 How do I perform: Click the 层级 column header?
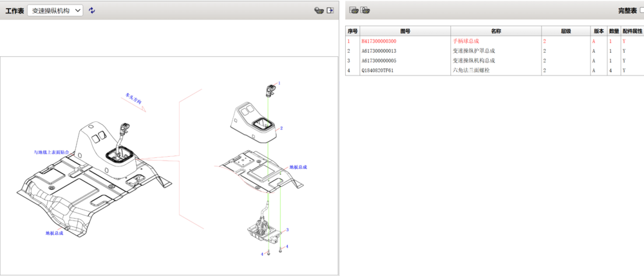565,31
